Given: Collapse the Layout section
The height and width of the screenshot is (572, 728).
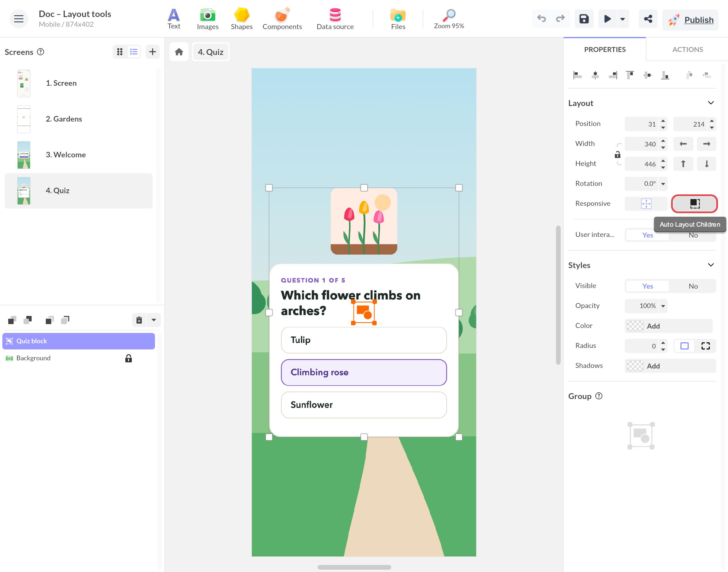Looking at the screenshot, I should 711,103.
